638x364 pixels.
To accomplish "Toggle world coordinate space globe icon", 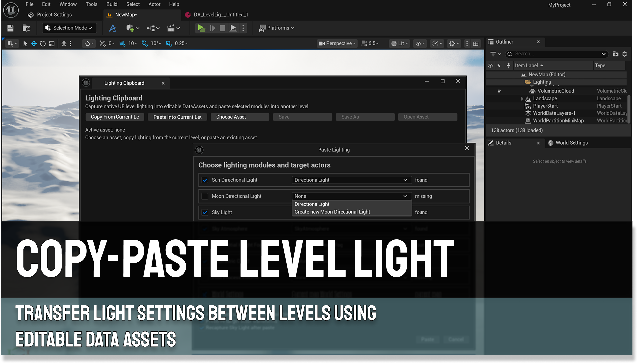I will pos(64,43).
